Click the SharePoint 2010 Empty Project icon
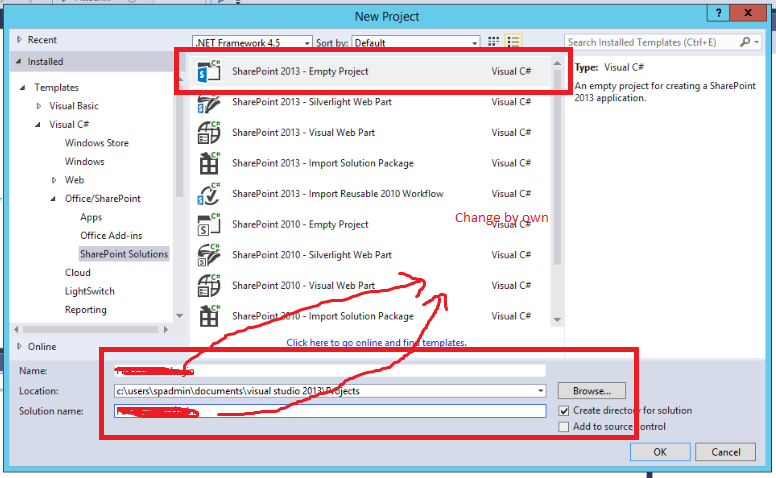 [x=209, y=225]
